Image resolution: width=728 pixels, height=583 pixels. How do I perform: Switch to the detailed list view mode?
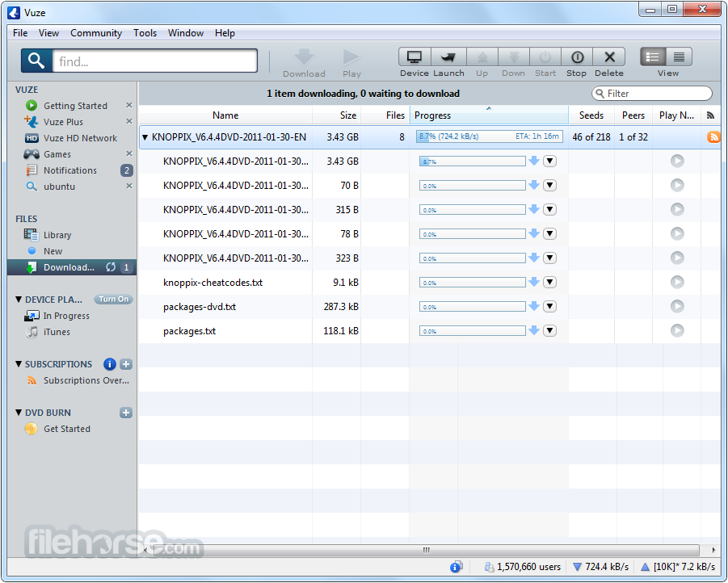(679, 57)
